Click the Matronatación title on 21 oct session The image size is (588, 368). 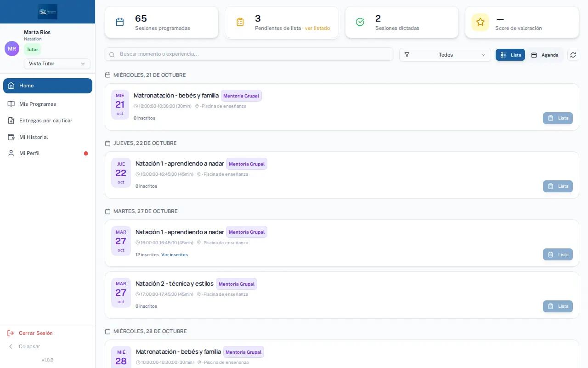point(176,96)
